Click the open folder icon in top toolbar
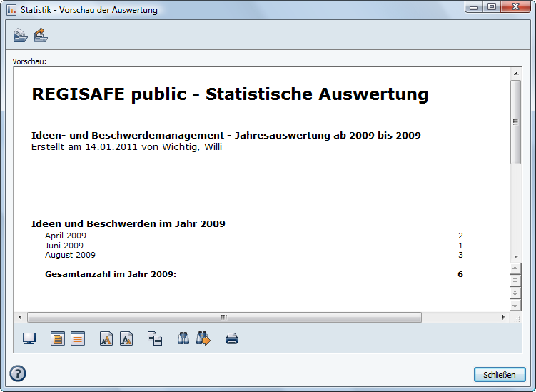The image size is (536, 392). click(x=20, y=35)
